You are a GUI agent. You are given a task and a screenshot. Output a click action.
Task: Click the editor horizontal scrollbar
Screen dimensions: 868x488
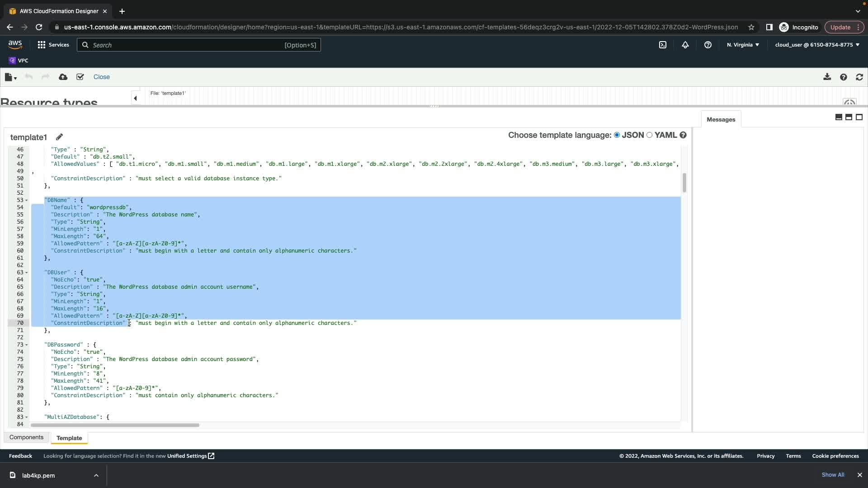pos(115,425)
